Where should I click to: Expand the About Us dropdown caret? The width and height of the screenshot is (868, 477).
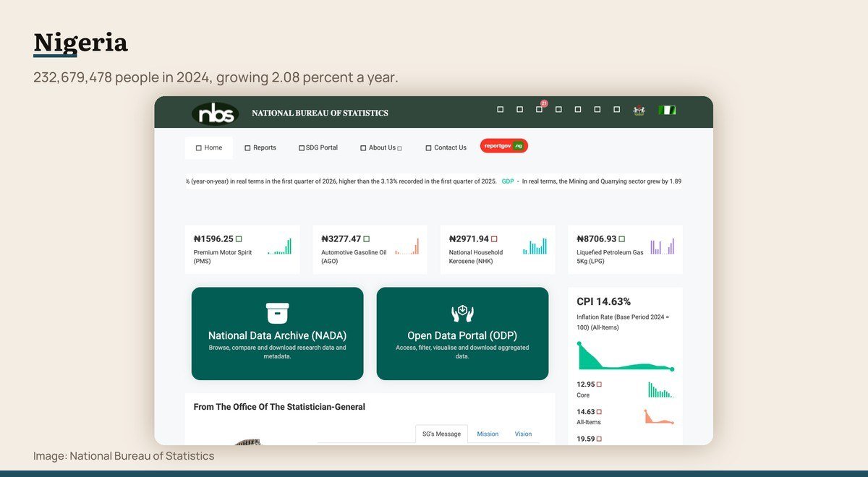[x=399, y=148]
